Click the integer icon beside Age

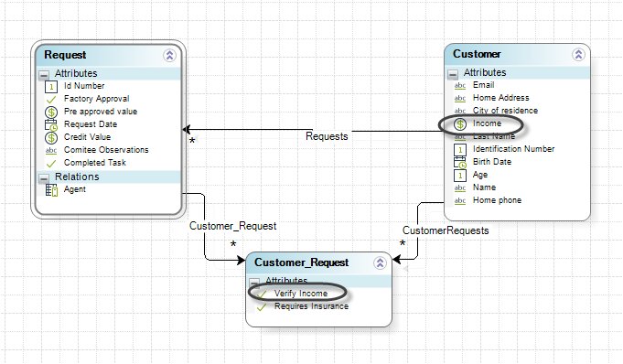(460, 176)
